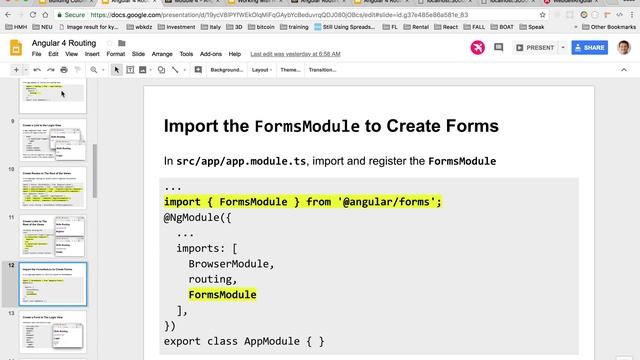Viewport: 640px width, 360px height.
Task: Expand the PRESENT options arrow
Action: [563, 48]
